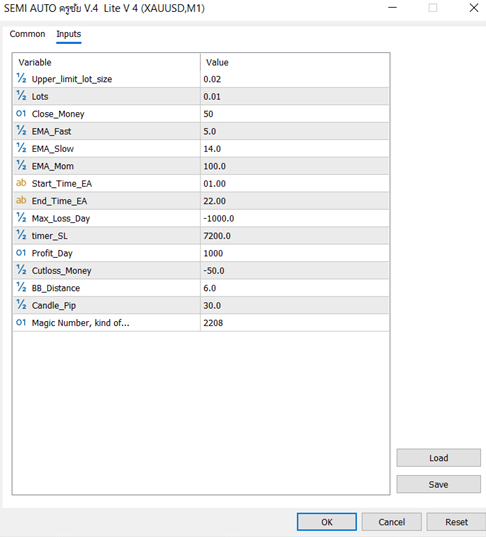Minimize the SEMI AUTO dialog window
This screenshot has height=537, width=486.
[392, 8]
